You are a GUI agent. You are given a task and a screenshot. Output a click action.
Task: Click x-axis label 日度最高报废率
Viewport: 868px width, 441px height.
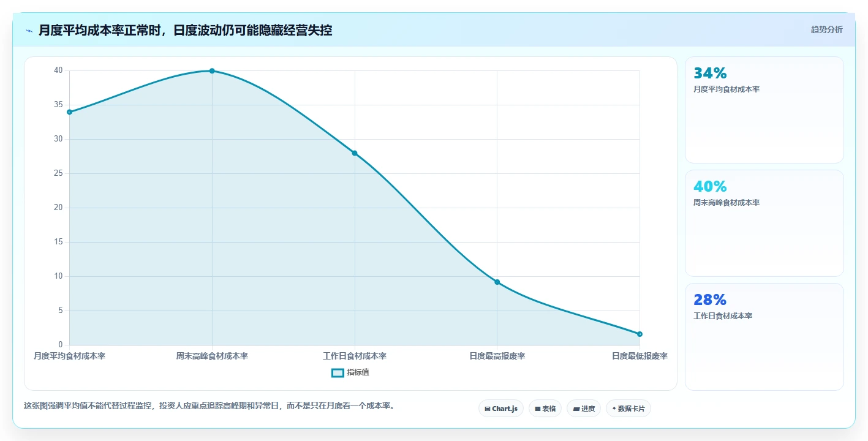click(x=497, y=356)
